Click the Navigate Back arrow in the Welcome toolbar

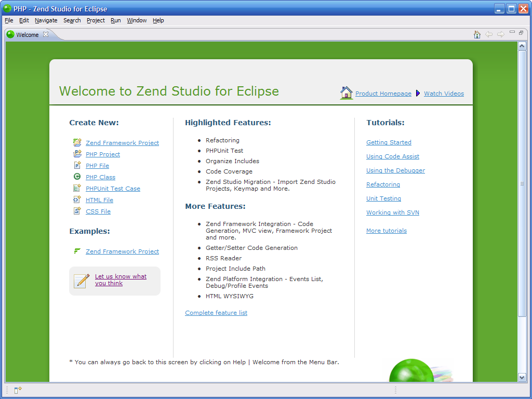[489, 34]
